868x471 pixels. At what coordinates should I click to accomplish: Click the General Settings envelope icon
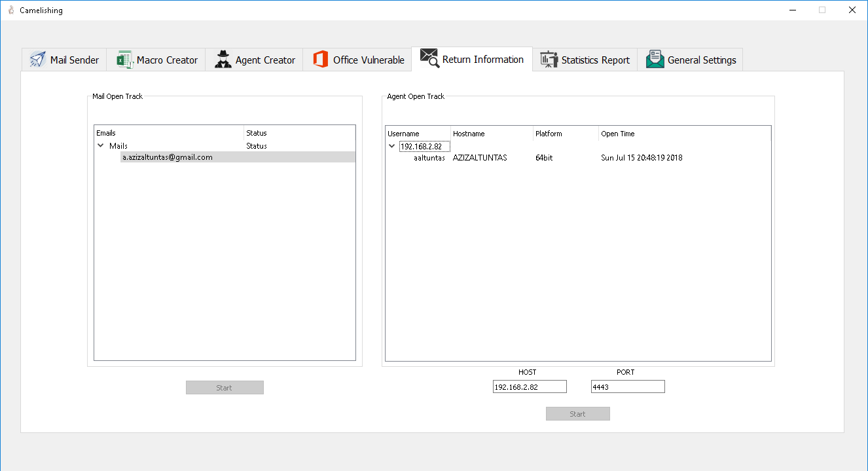click(x=655, y=60)
